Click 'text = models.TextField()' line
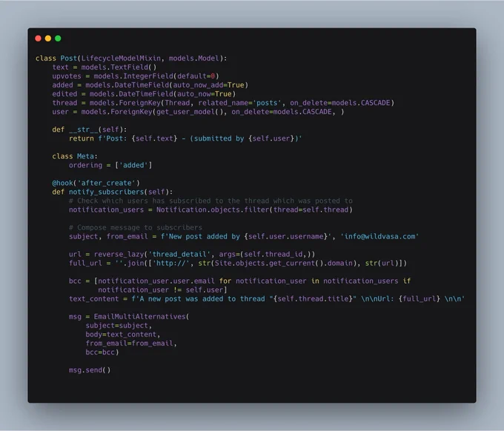504x431 pixels. click(105, 67)
